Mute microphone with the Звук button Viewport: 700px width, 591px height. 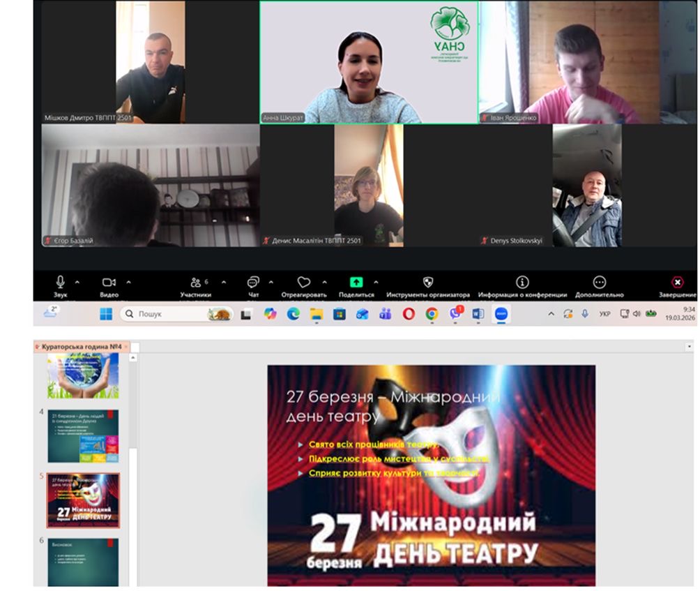(61, 282)
